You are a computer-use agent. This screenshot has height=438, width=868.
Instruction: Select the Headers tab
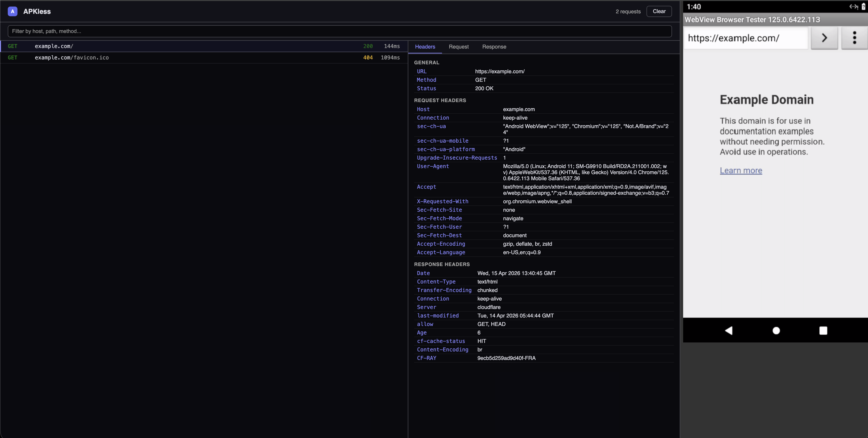[425, 47]
